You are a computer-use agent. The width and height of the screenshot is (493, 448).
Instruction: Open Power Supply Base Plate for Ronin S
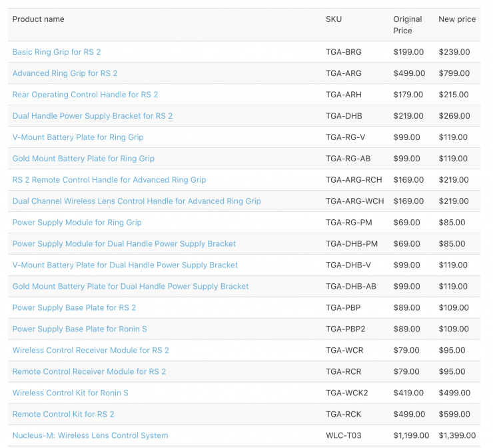click(80, 329)
